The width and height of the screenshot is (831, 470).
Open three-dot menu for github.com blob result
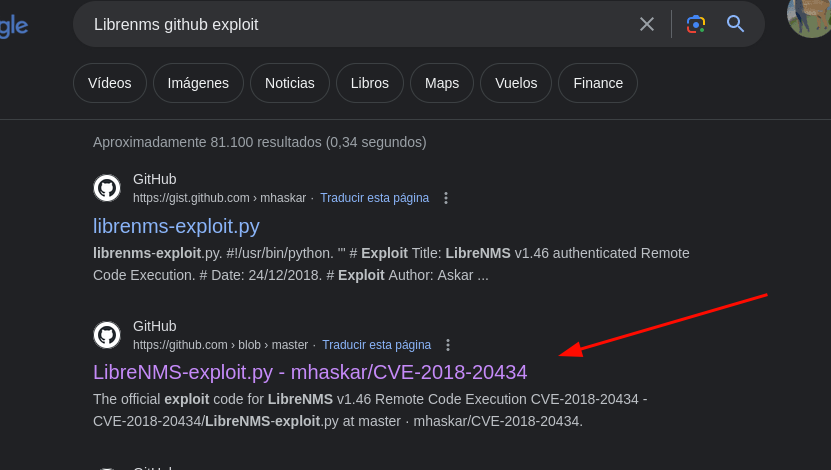(x=448, y=345)
